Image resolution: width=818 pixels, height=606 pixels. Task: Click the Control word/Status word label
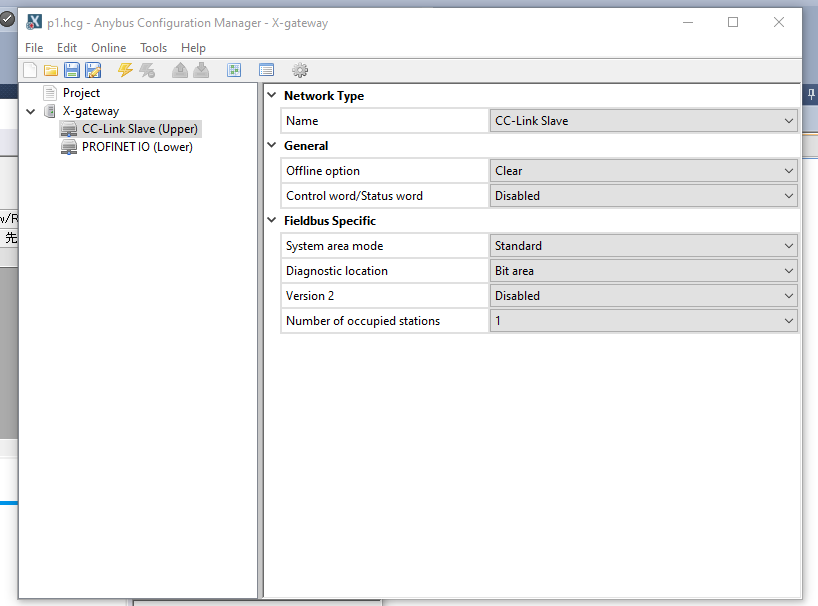[x=354, y=196]
